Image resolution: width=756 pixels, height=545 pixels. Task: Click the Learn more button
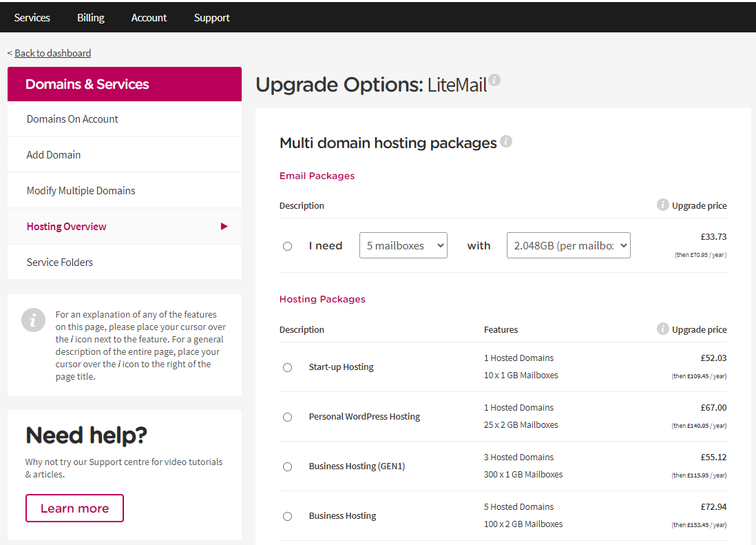coord(74,508)
